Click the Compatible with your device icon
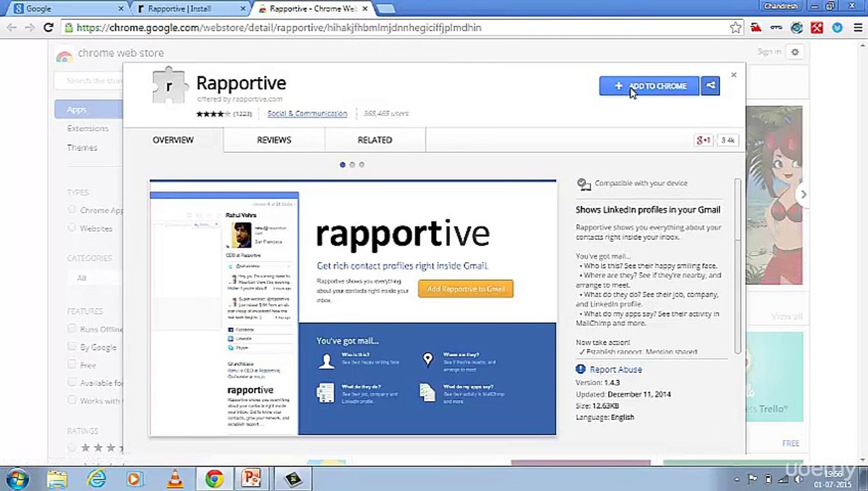Image resolution: width=868 pixels, height=491 pixels. click(583, 183)
